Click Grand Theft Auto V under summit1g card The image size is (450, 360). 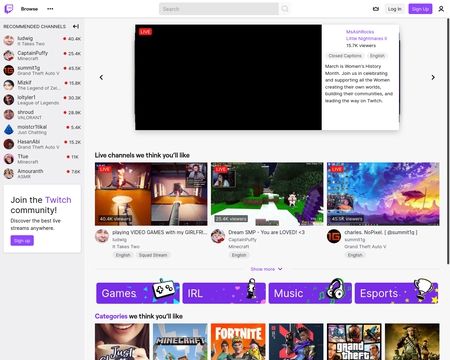(x=365, y=247)
